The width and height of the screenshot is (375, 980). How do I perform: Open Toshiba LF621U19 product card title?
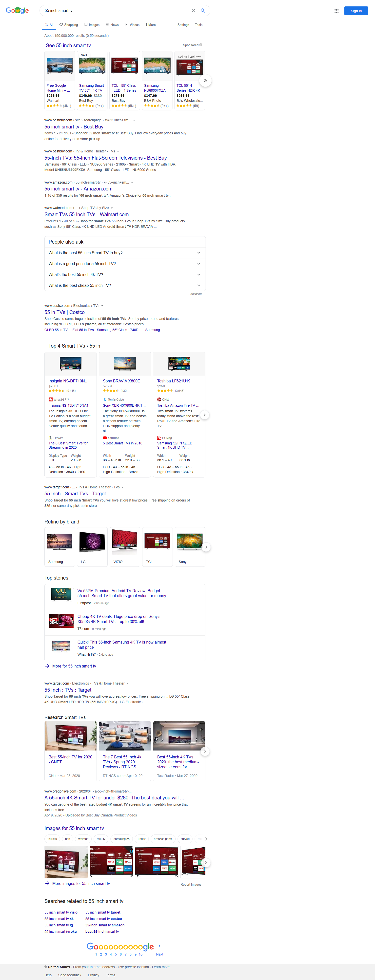[x=174, y=381]
